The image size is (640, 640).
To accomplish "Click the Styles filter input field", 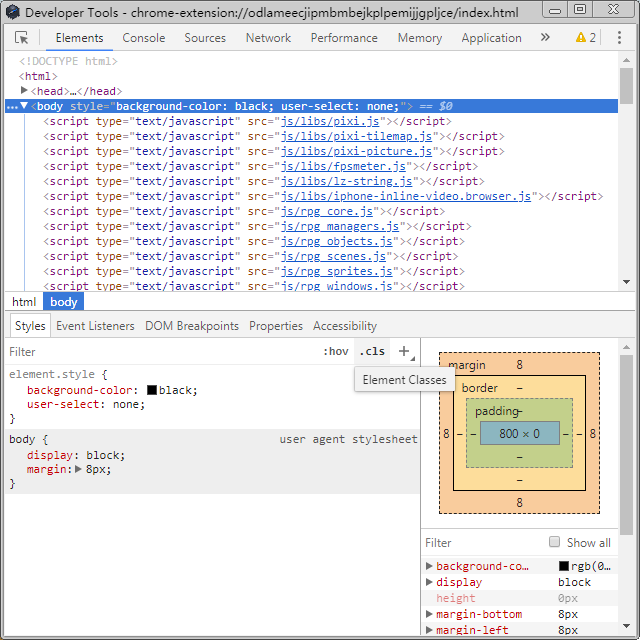I will coord(163,351).
